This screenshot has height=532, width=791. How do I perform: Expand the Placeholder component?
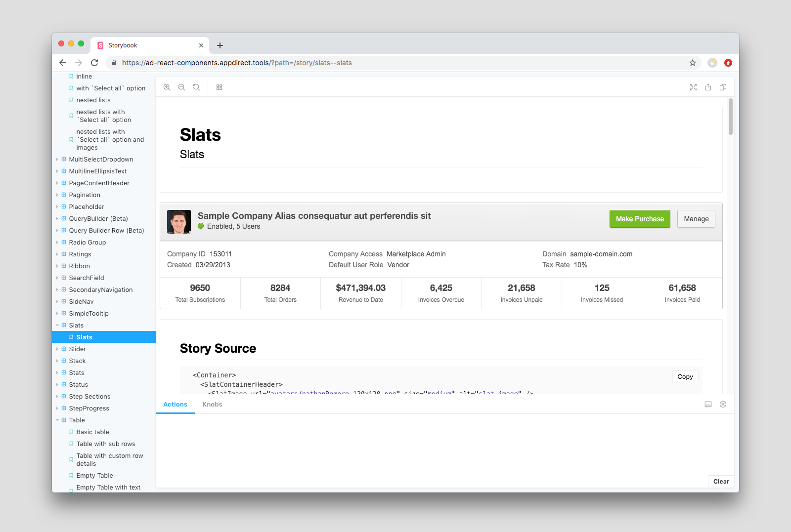87,206
